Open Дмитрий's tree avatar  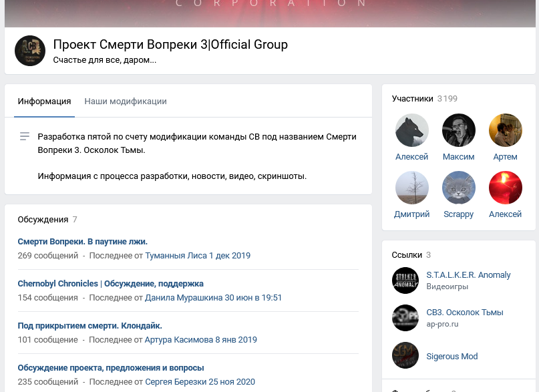[x=412, y=188]
